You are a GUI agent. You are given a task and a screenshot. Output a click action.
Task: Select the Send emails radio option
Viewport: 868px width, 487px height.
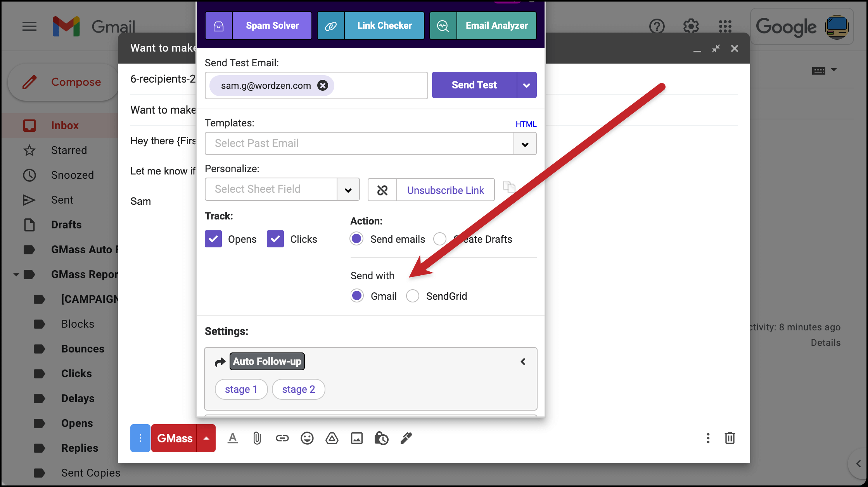coord(356,238)
